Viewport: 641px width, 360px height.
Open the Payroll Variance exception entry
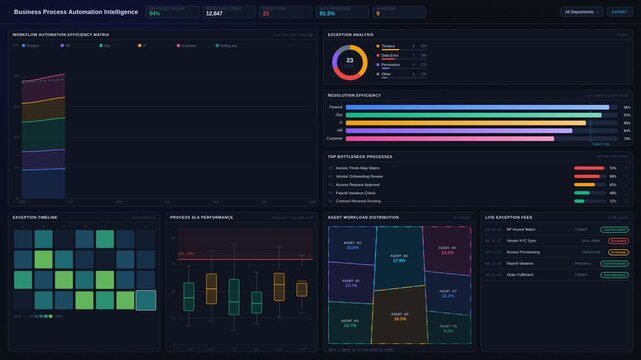(556, 264)
